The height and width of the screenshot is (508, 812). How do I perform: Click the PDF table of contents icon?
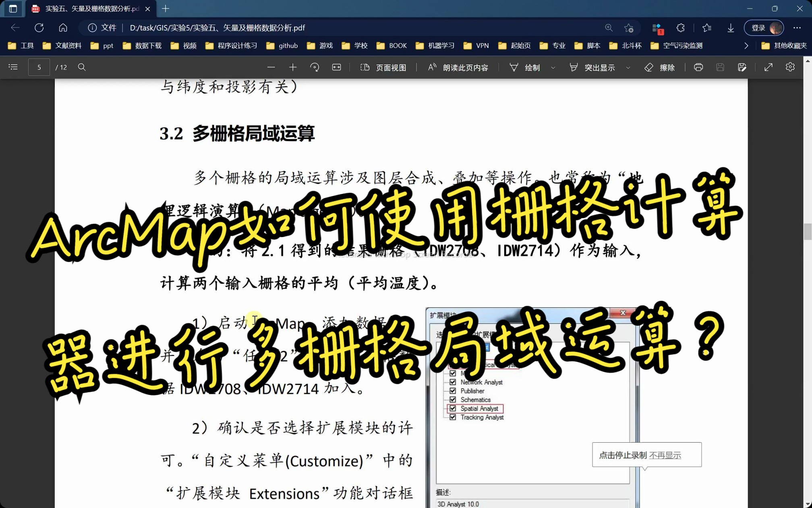coord(13,67)
